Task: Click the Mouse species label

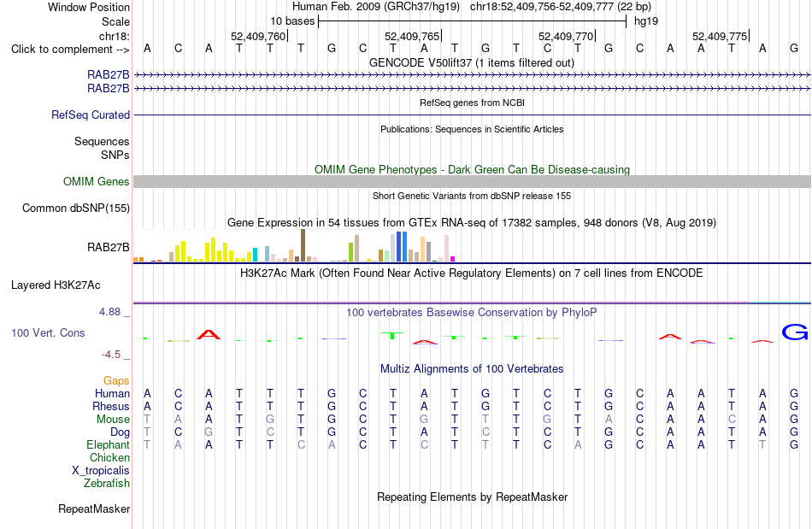Action: pyautogui.click(x=113, y=420)
